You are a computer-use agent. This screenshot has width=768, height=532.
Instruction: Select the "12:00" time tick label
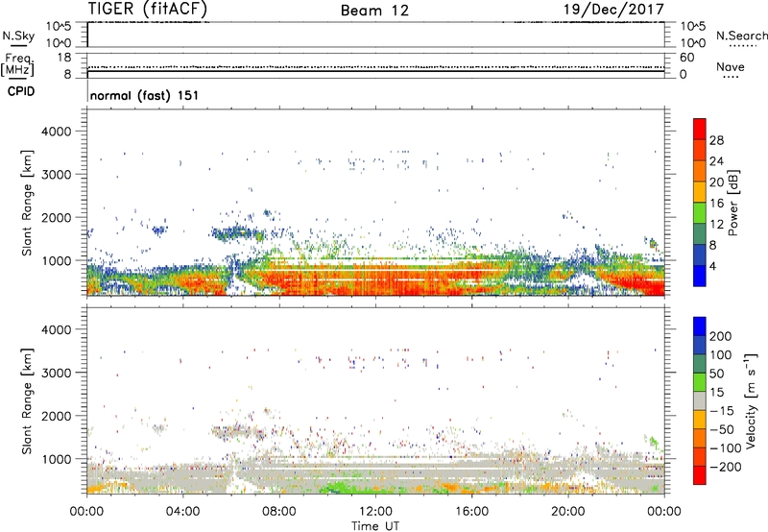tap(375, 512)
